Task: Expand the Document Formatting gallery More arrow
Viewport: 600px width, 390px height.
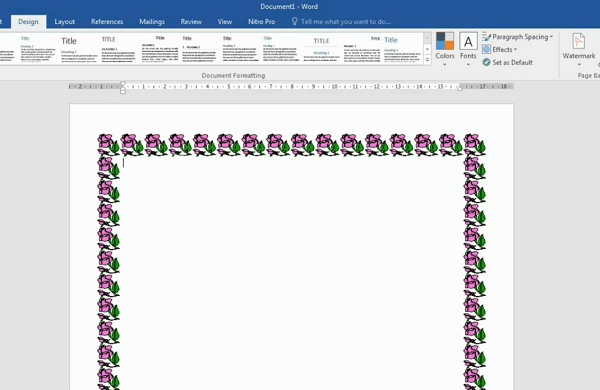Action: click(x=427, y=60)
